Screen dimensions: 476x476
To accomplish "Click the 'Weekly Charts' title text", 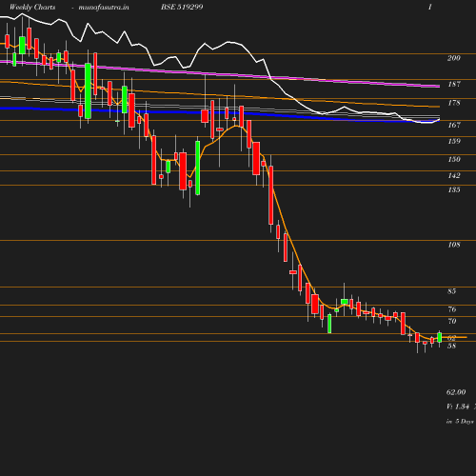I will click(32, 7).
